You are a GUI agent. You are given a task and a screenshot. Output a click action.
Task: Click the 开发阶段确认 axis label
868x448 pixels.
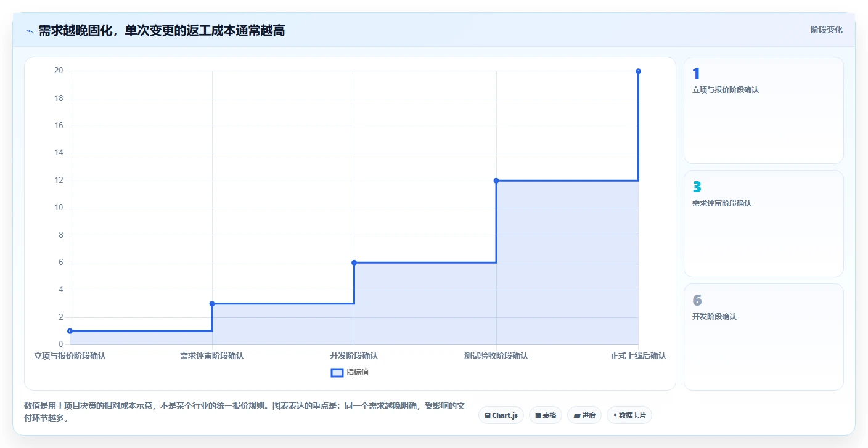pyautogui.click(x=354, y=356)
